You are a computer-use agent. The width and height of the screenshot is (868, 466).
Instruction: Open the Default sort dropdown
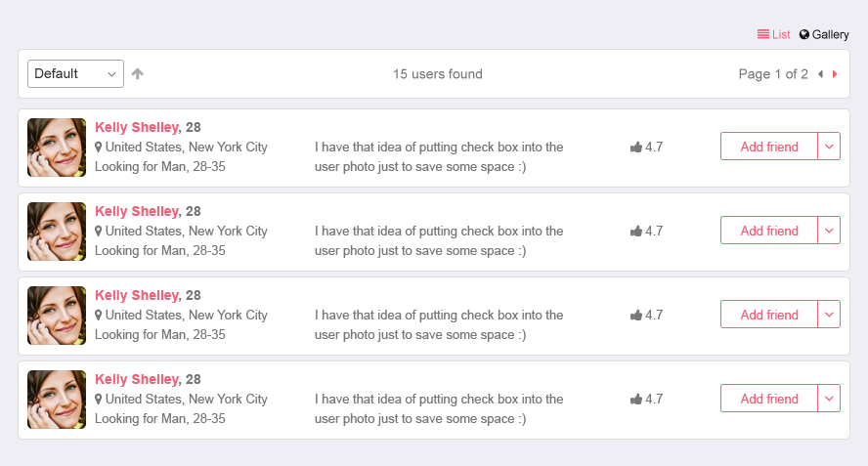coord(75,74)
